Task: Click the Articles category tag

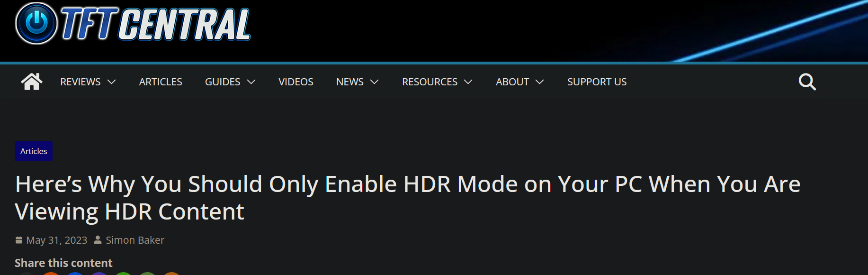Action: pyautogui.click(x=34, y=151)
